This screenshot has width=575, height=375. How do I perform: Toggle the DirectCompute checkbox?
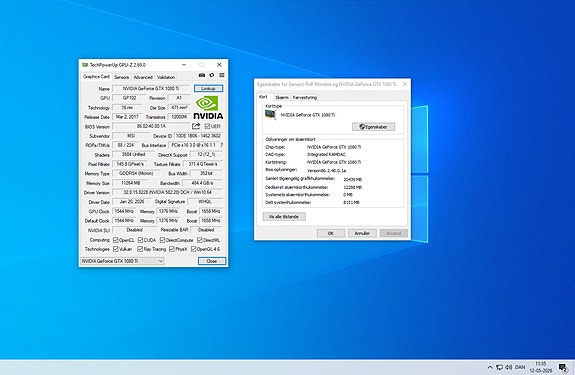coord(162,240)
